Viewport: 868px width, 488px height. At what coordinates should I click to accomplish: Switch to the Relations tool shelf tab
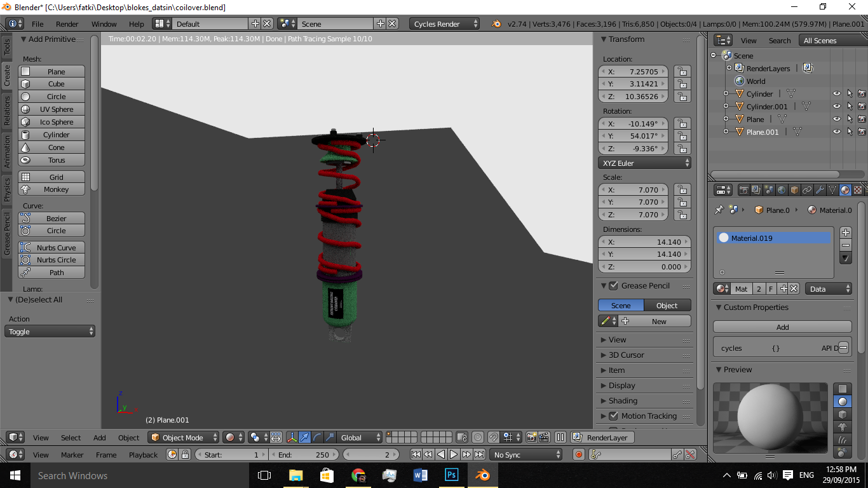point(7,111)
